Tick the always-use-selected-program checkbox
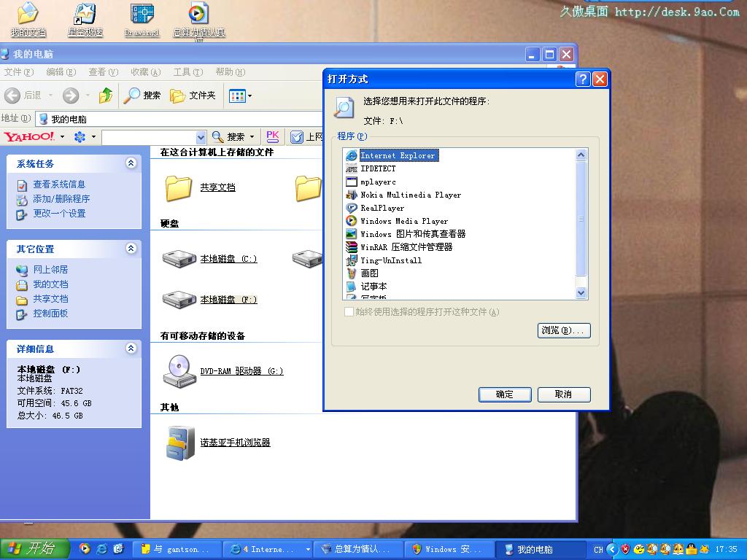Image resolution: width=747 pixels, height=560 pixels. (x=349, y=312)
